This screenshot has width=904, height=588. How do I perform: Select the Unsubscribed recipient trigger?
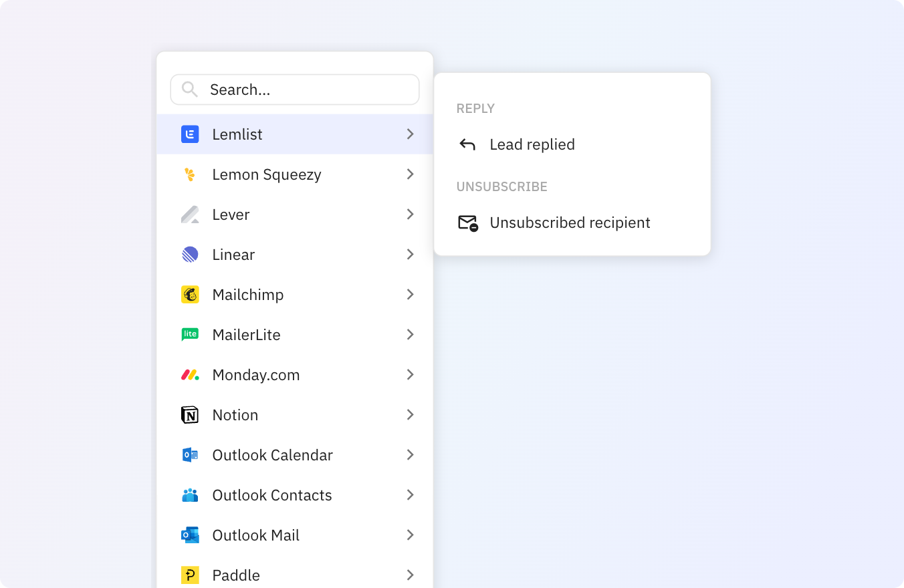(x=572, y=223)
